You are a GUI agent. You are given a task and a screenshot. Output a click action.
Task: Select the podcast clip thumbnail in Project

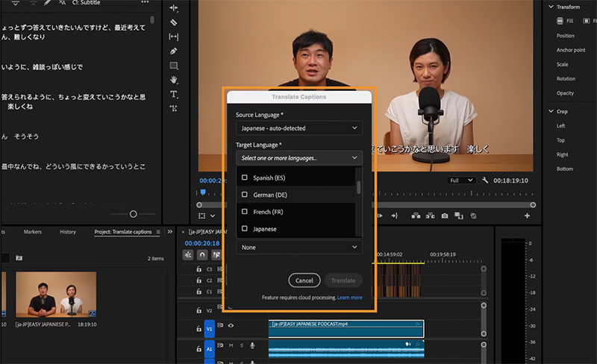[56, 295]
